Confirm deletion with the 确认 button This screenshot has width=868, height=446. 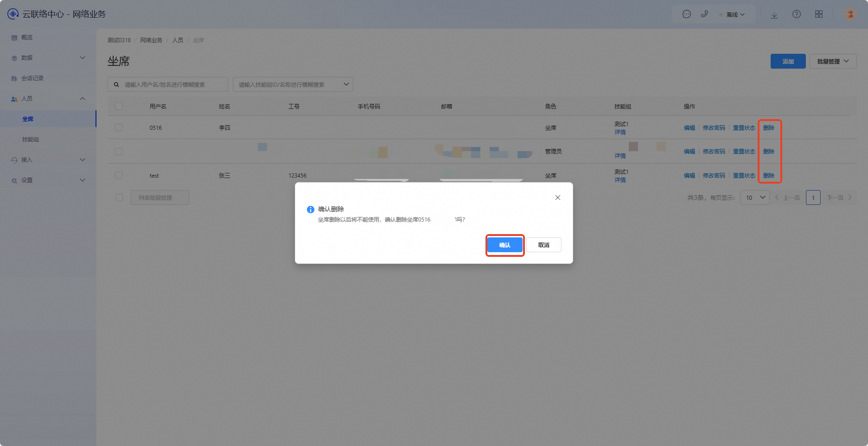click(504, 245)
